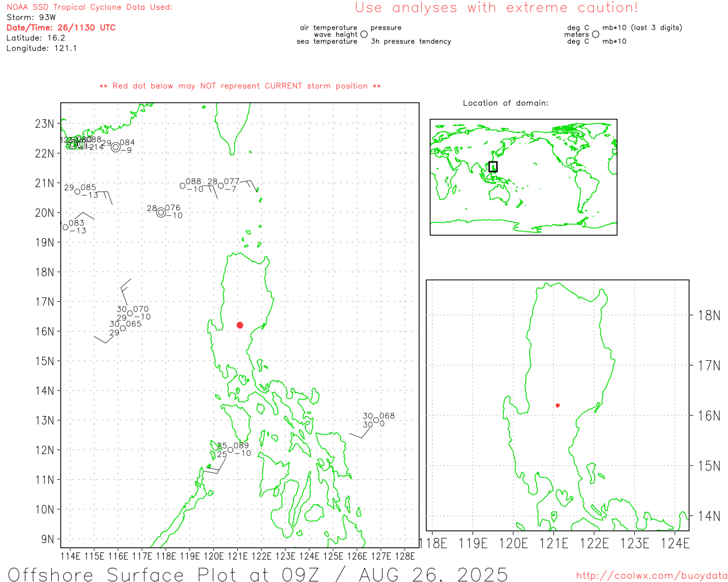Click the black domain box on the world locator map
728x582 pixels.
[493, 167]
